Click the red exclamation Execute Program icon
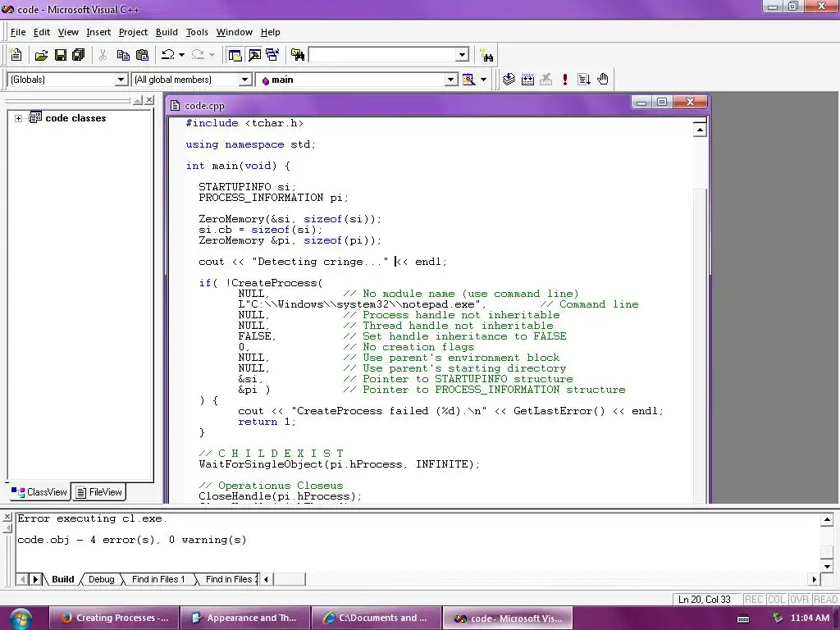The image size is (840, 630). 564,80
